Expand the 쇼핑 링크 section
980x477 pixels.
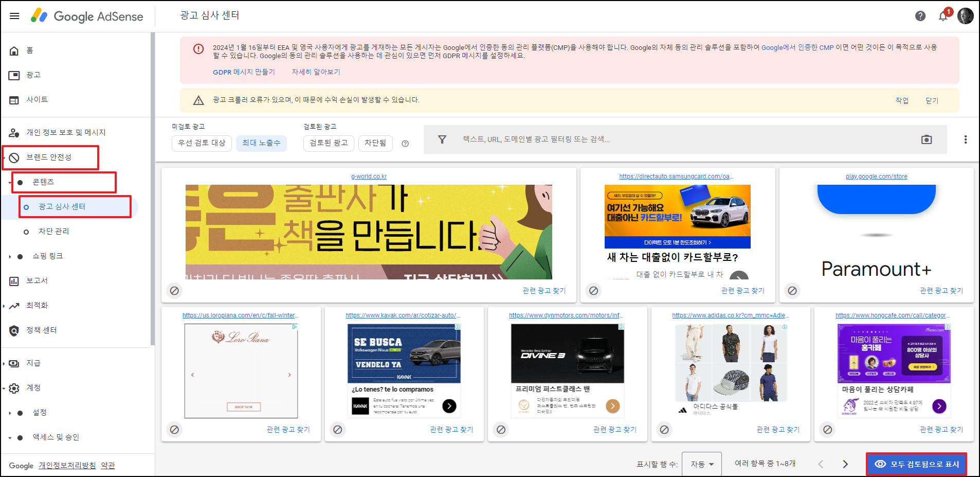10,256
